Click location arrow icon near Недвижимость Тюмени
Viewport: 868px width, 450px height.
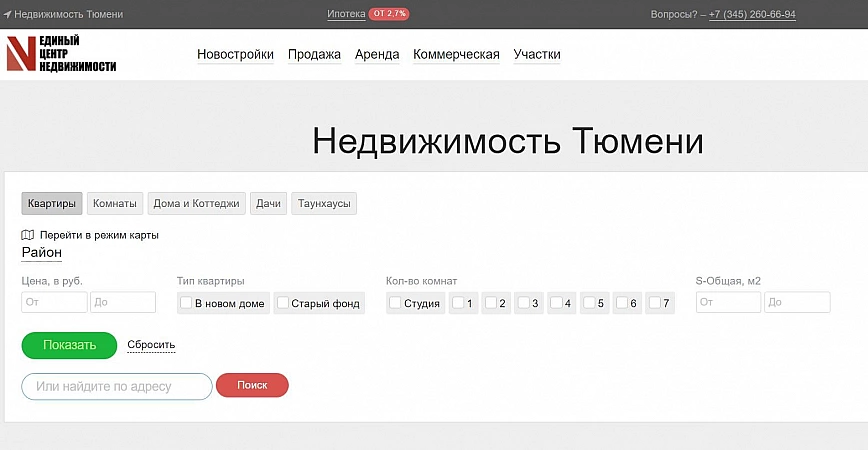pyautogui.click(x=8, y=15)
